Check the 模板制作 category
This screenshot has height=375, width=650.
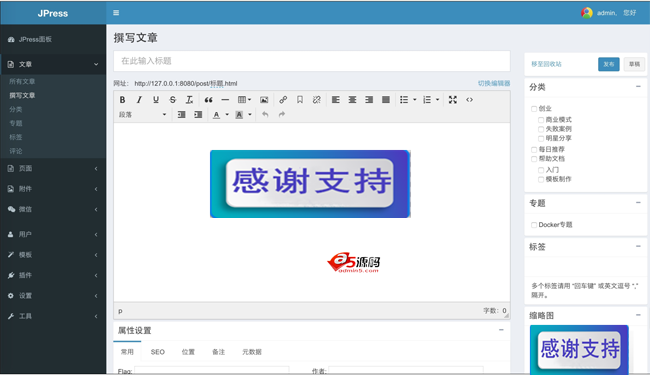click(x=541, y=179)
